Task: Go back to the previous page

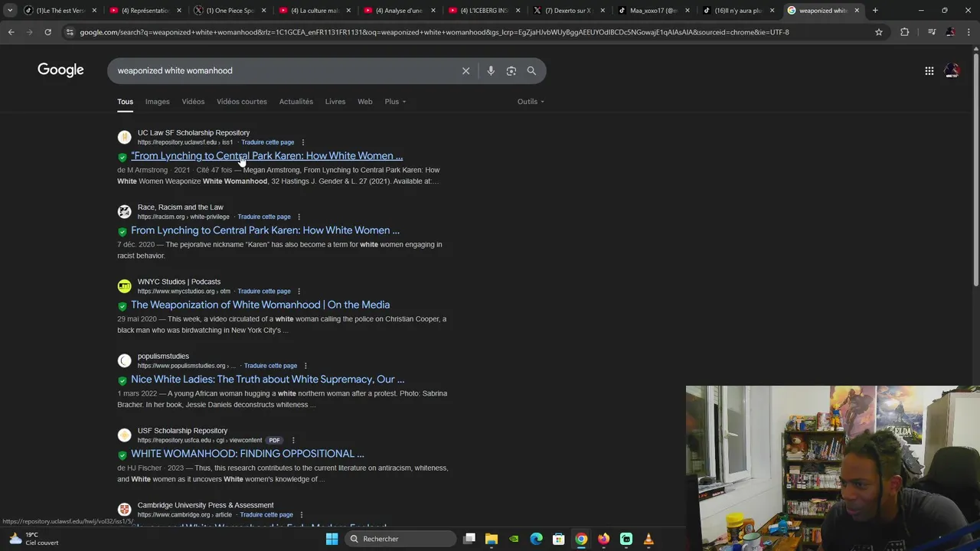Action: (11, 32)
